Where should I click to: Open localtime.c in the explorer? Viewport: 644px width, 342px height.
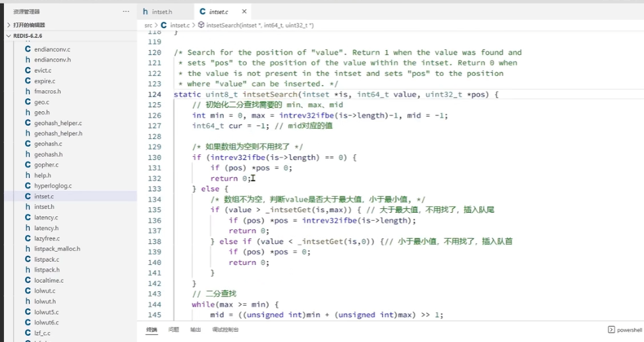49,280
